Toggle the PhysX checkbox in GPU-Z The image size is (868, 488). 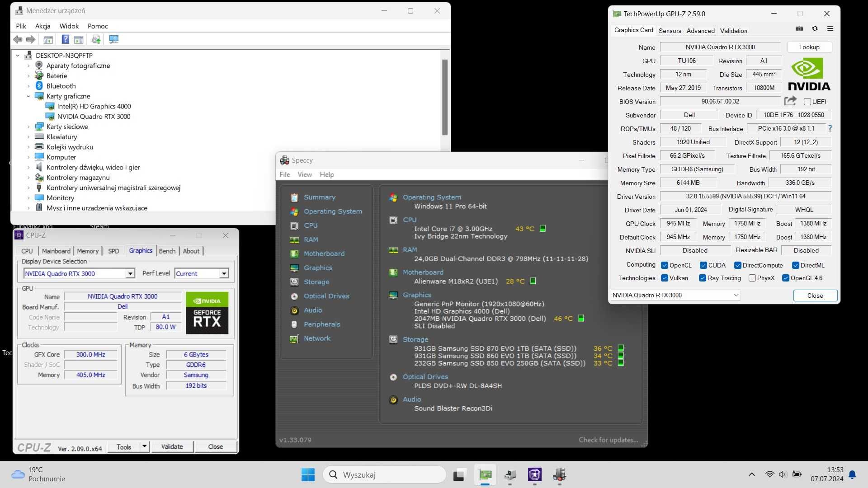pyautogui.click(x=752, y=278)
